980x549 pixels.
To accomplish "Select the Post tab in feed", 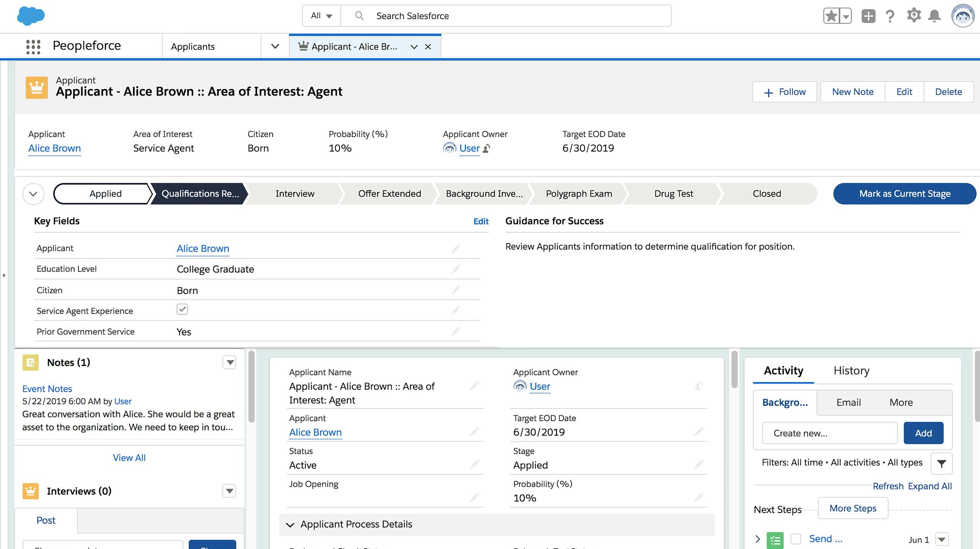I will (46, 520).
